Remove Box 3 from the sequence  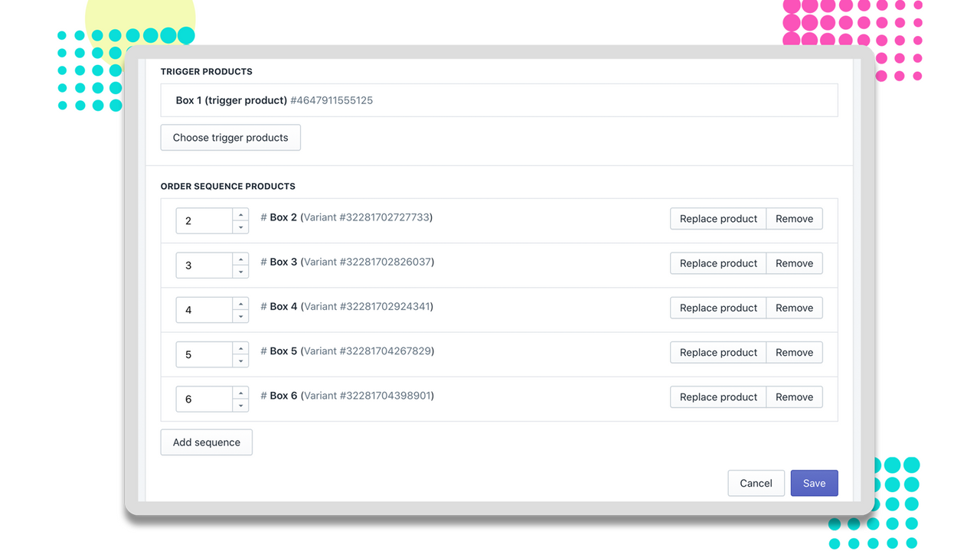point(794,262)
